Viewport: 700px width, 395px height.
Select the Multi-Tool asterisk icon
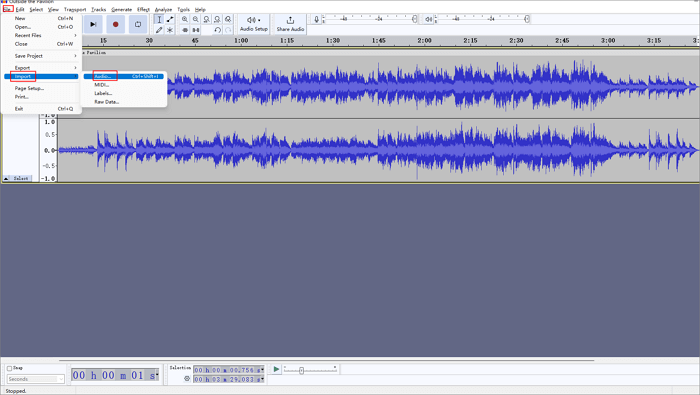click(170, 30)
